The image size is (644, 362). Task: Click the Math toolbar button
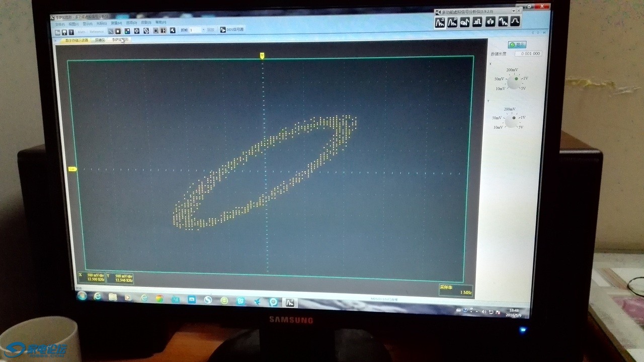click(82, 32)
